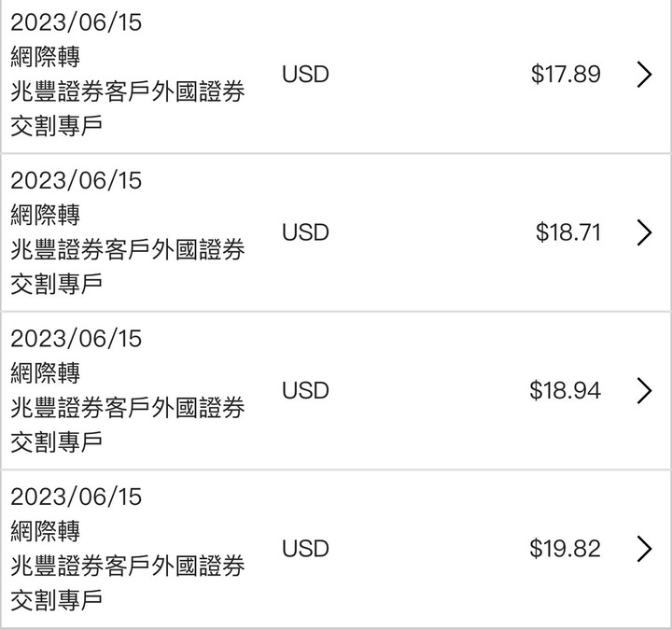
Task: Select the $17.89 amount text
Action: pyautogui.click(x=566, y=74)
